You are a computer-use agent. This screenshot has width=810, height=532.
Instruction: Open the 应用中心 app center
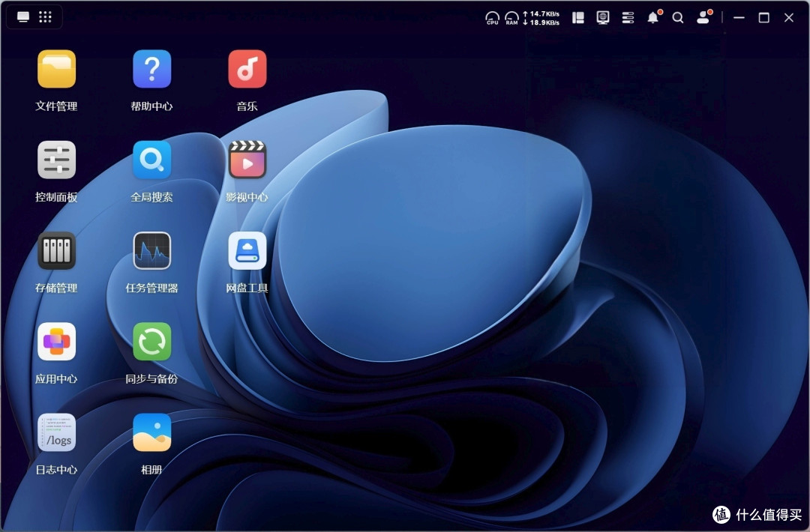(x=56, y=342)
